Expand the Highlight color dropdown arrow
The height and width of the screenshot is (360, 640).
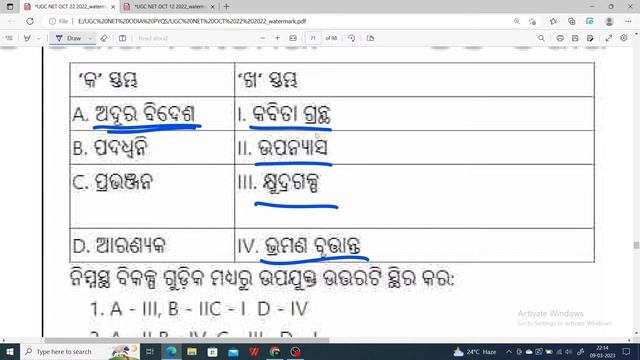pos(38,38)
